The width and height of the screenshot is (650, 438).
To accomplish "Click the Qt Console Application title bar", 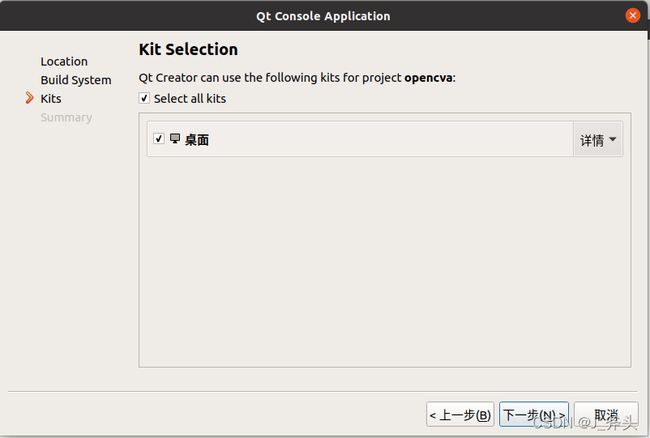I will [x=323, y=16].
